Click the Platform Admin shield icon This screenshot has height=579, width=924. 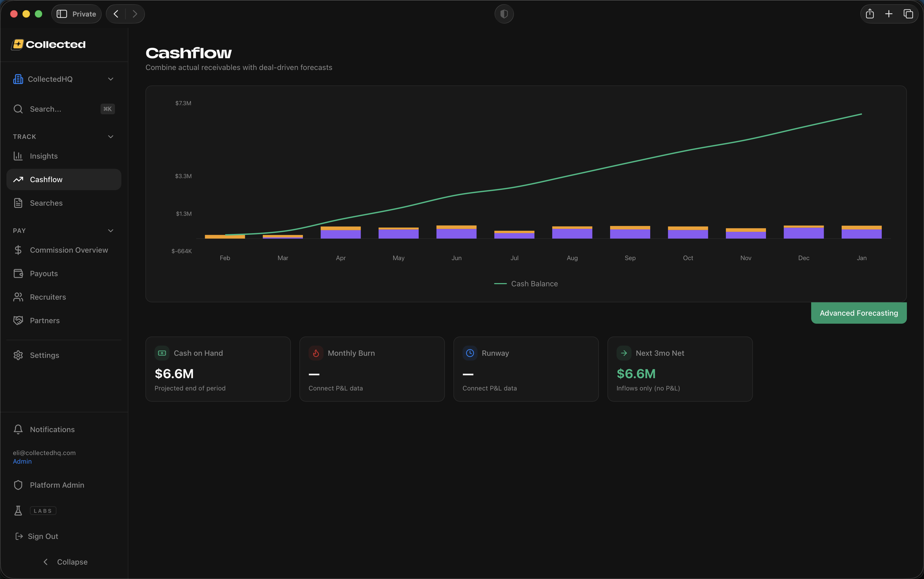click(18, 485)
